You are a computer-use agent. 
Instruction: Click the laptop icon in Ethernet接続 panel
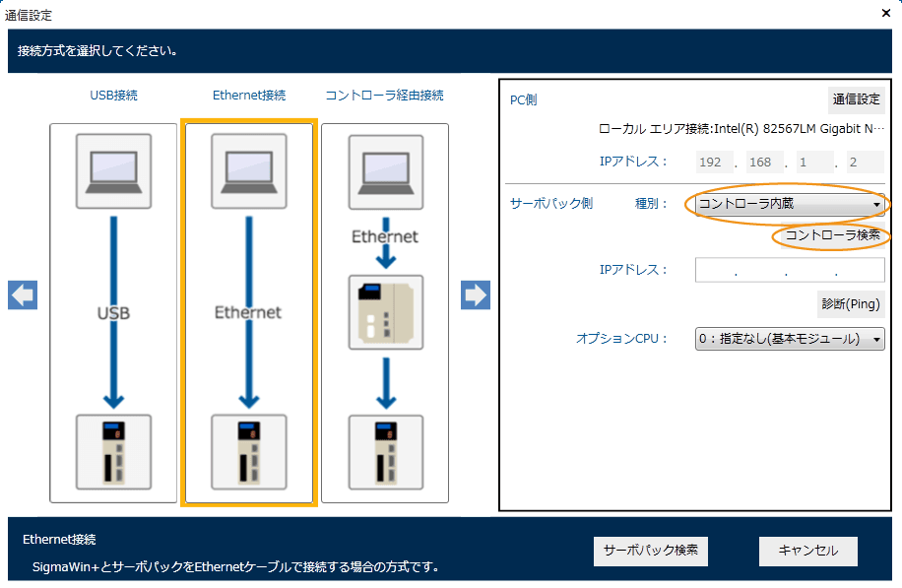pyautogui.click(x=249, y=170)
